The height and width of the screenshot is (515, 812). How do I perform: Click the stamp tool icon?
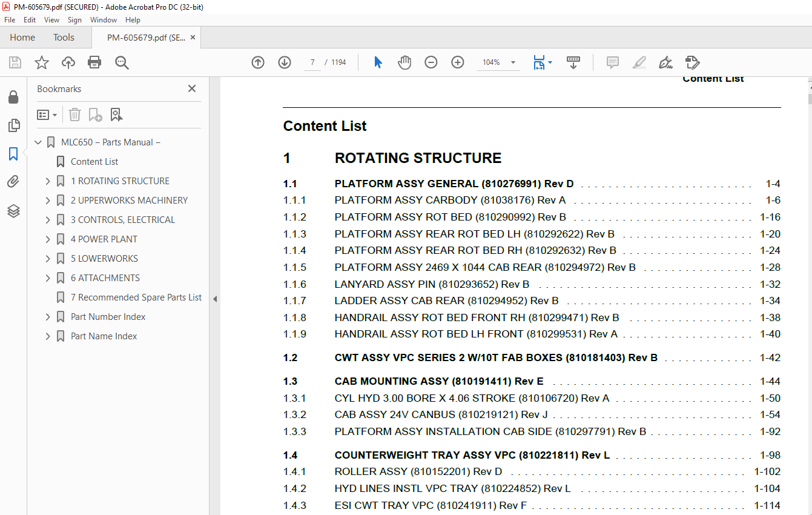coord(692,62)
